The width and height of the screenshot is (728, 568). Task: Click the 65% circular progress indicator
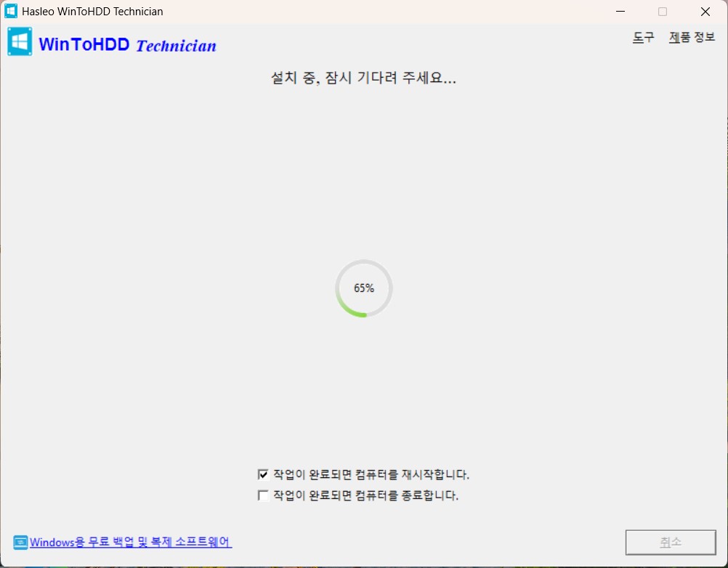(x=364, y=288)
